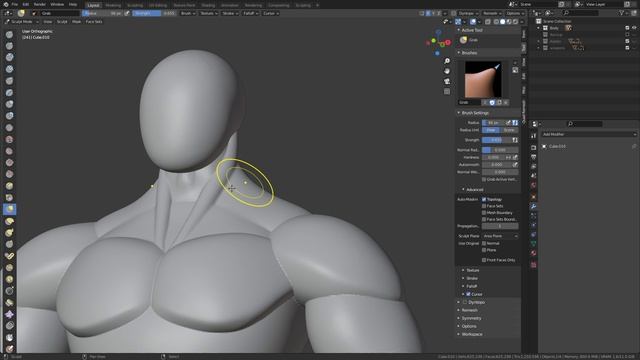
Task: Select the Flatten brush
Action: click(9, 151)
